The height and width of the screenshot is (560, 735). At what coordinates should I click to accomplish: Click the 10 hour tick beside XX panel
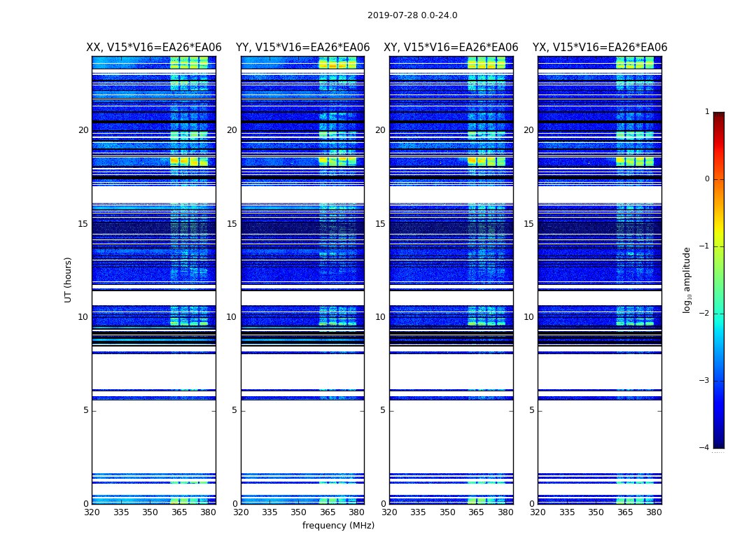coord(83,317)
